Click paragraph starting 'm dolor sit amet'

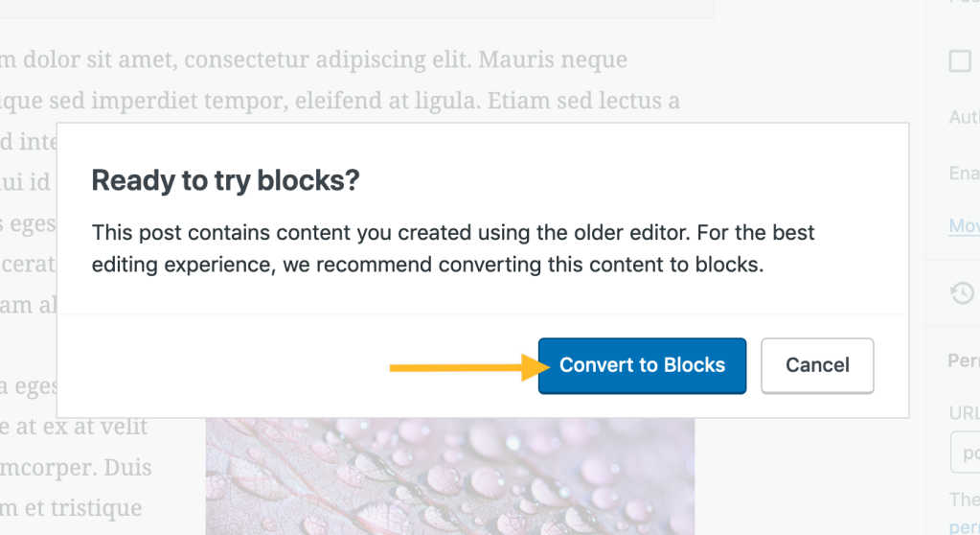[x=314, y=59]
